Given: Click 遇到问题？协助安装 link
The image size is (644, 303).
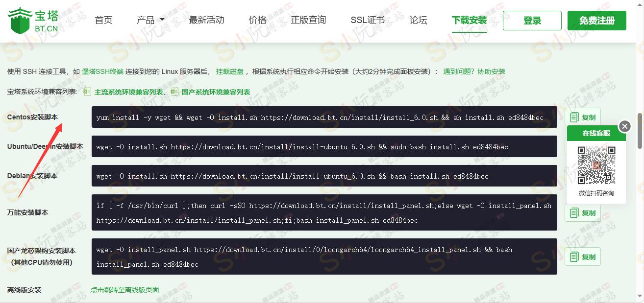Looking at the screenshot, I should 474,71.
